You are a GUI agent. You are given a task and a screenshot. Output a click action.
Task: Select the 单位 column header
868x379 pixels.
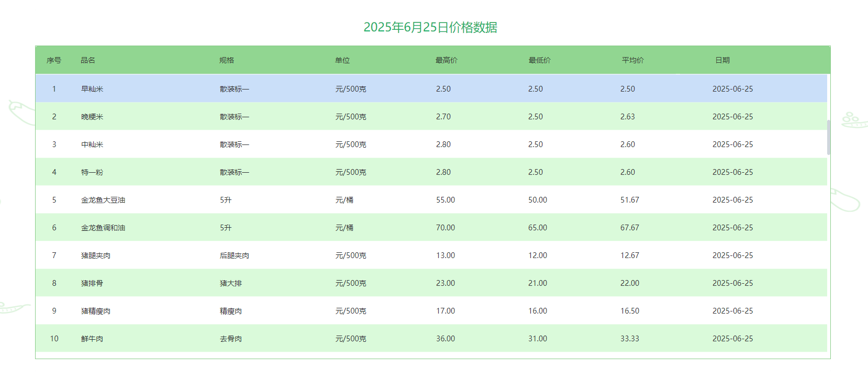pyautogui.click(x=342, y=60)
